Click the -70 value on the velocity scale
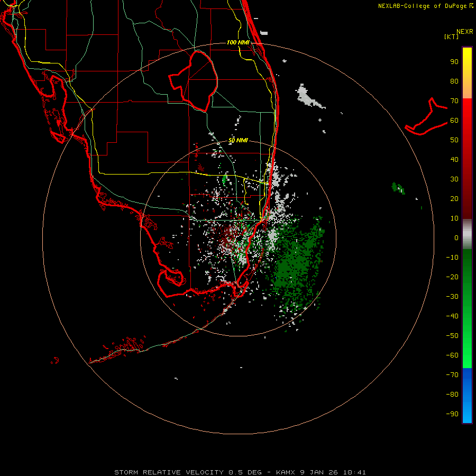 [x=452, y=375]
